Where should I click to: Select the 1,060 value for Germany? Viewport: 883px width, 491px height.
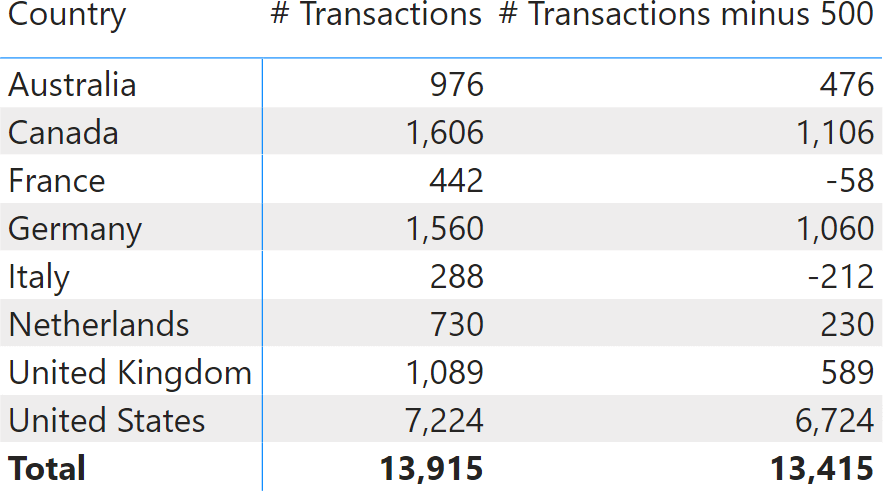[x=835, y=229]
